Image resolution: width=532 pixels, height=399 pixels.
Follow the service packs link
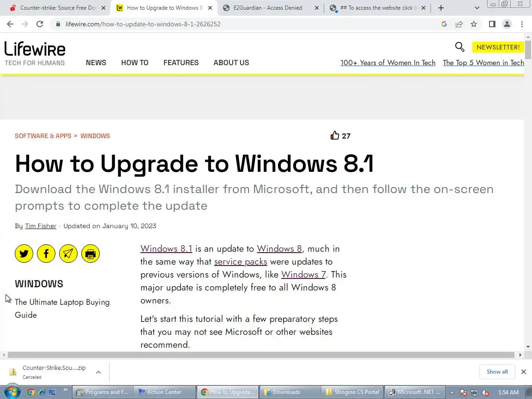[x=241, y=261]
